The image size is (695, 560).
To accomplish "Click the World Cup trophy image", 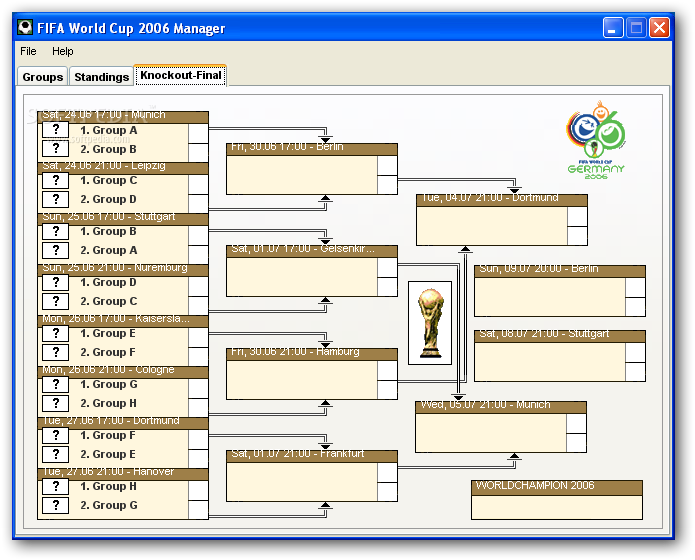I will pos(430,323).
